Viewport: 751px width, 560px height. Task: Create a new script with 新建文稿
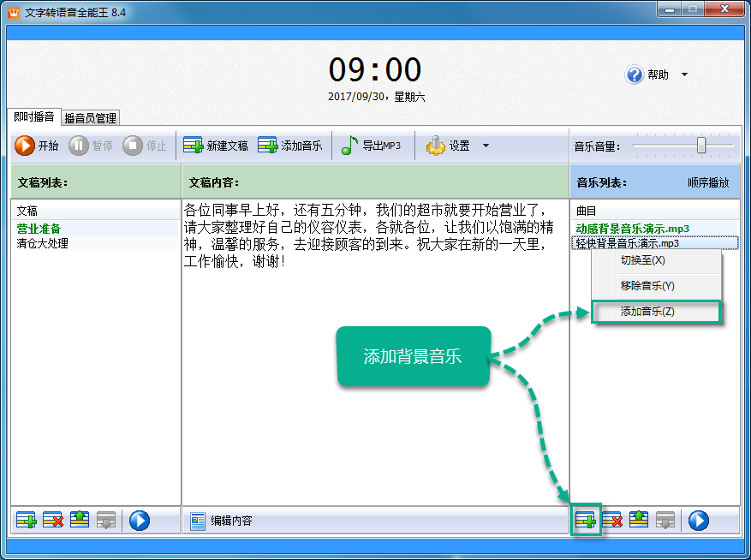(216, 146)
